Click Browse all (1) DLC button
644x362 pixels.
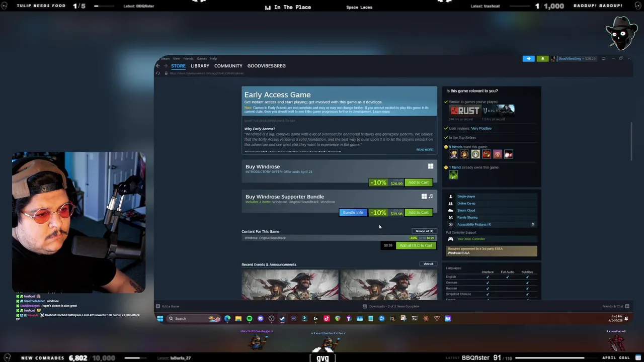[x=424, y=231]
